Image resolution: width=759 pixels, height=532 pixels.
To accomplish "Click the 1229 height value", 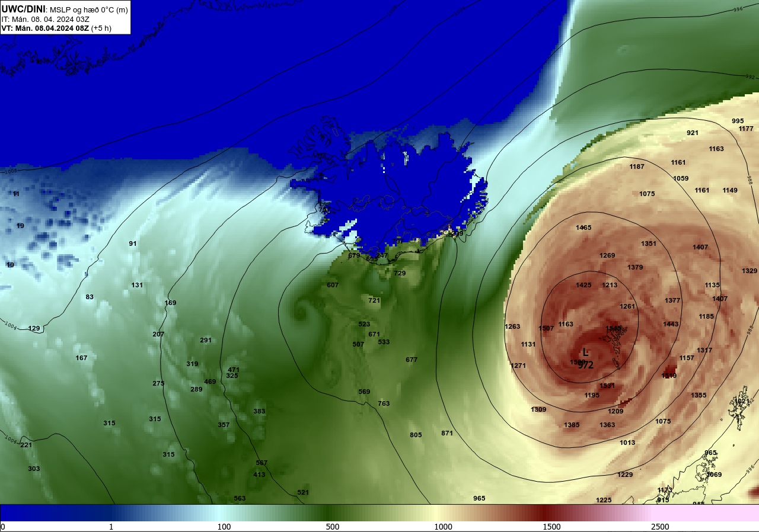I will coord(625,475).
